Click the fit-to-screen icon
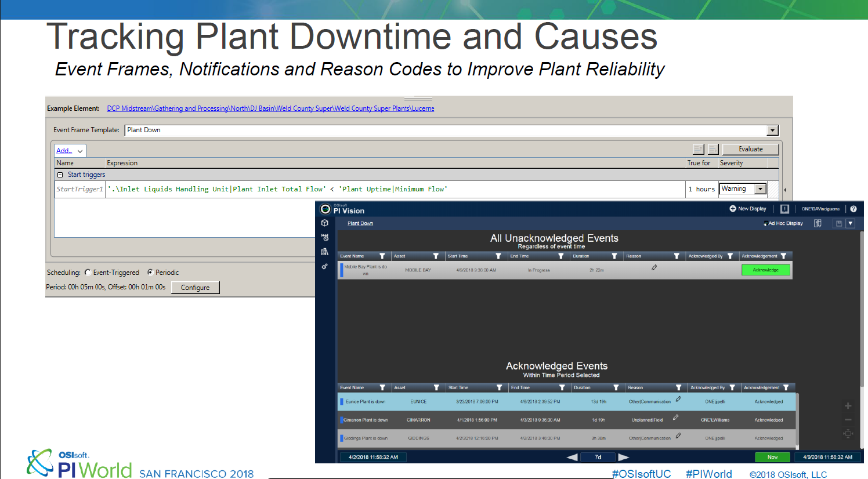Screen dimensions: 868x479 tap(848, 433)
